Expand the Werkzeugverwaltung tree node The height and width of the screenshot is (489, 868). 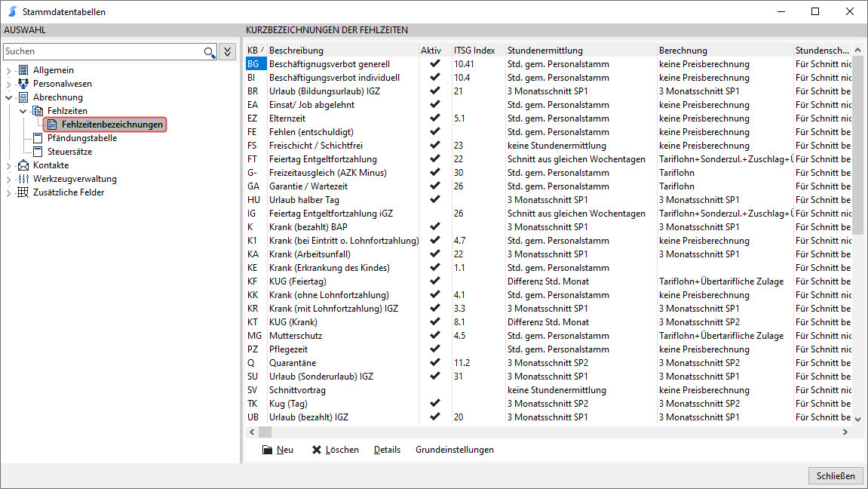pyautogui.click(x=9, y=179)
